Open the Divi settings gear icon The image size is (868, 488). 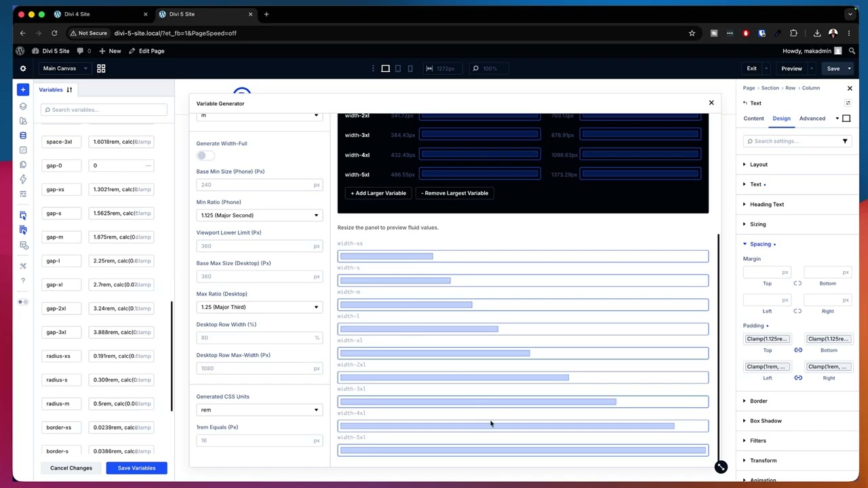23,68
